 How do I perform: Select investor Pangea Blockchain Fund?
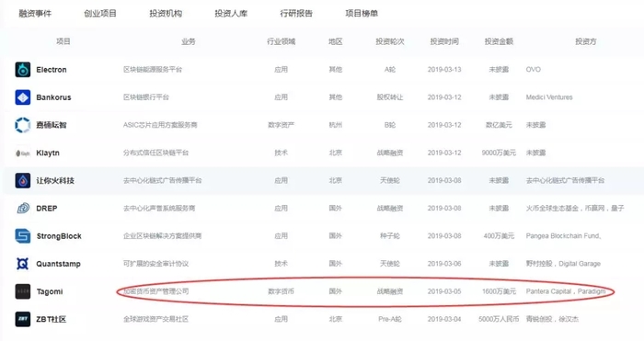tap(563, 236)
